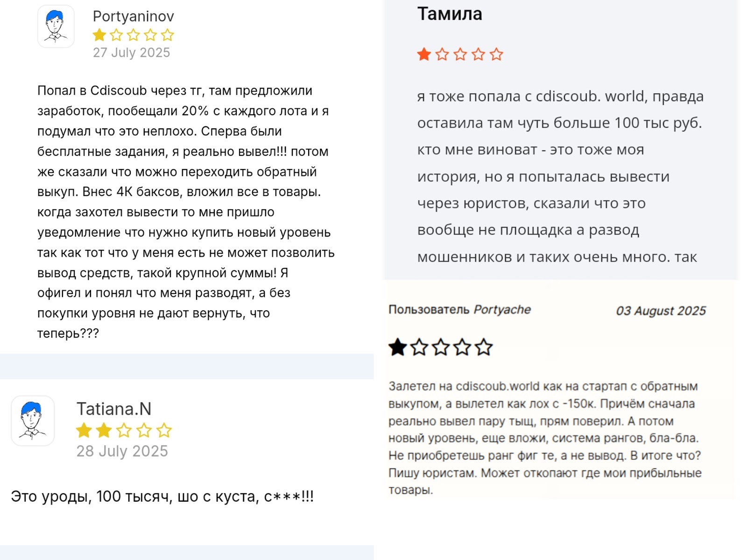
Task: Click the Тамила reviewer name
Action: pyautogui.click(x=450, y=14)
